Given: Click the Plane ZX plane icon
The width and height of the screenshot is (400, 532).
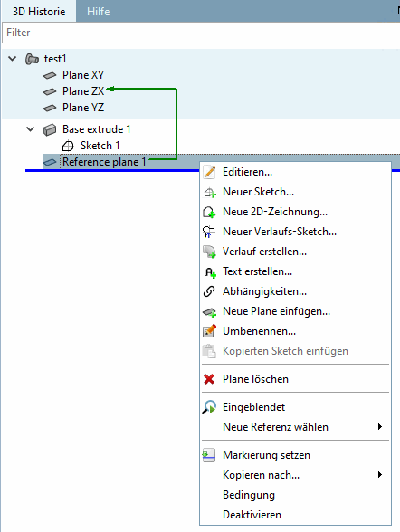Looking at the screenshot, I should point(50,91).
